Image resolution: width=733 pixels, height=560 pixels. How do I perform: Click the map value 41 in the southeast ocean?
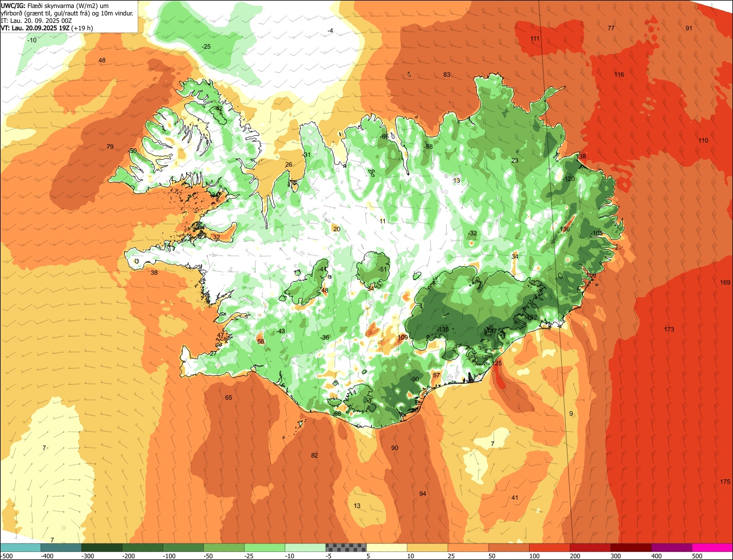(515, 498)
